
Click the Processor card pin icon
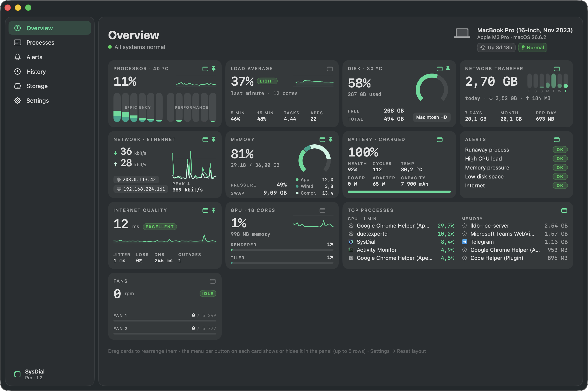click(x=214, y=69)
